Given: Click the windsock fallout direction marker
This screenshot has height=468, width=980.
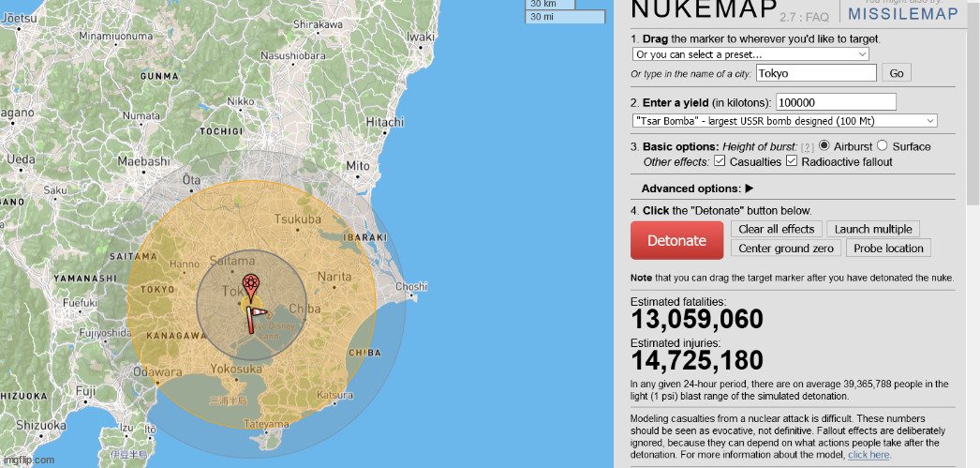Looking at the screenshot, I should click(x=255, y=319).
